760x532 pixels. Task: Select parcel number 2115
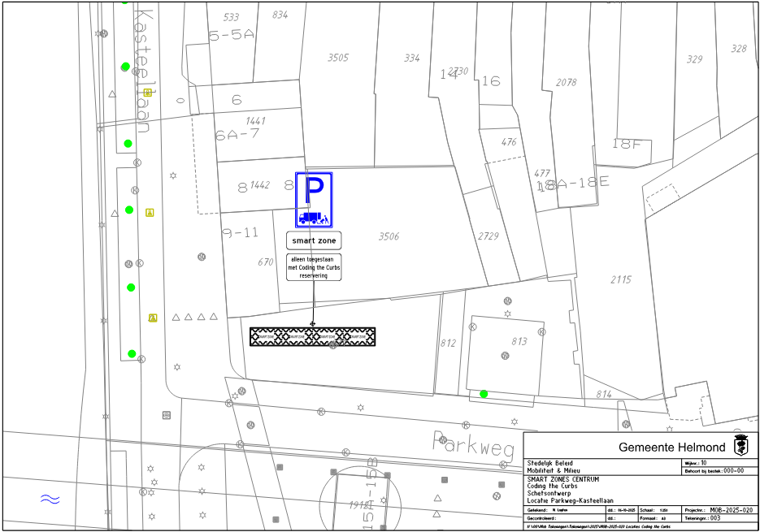coord(619,280)
